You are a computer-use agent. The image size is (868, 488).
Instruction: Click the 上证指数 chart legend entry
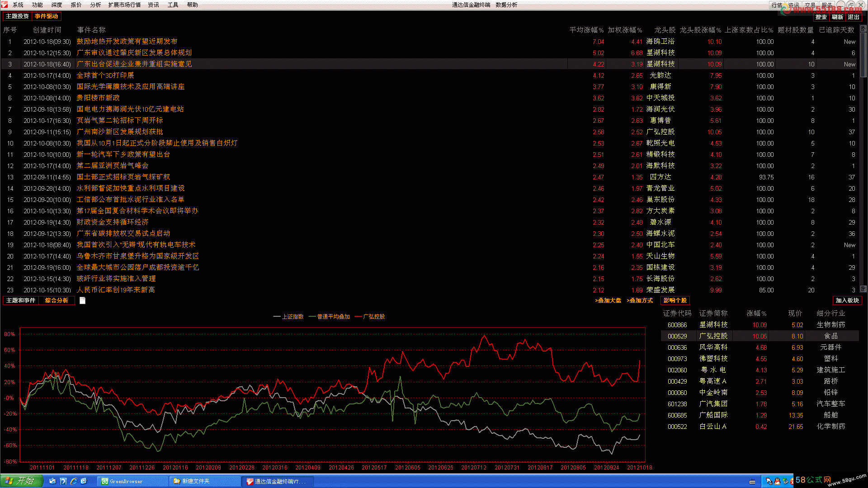(288, 317)
